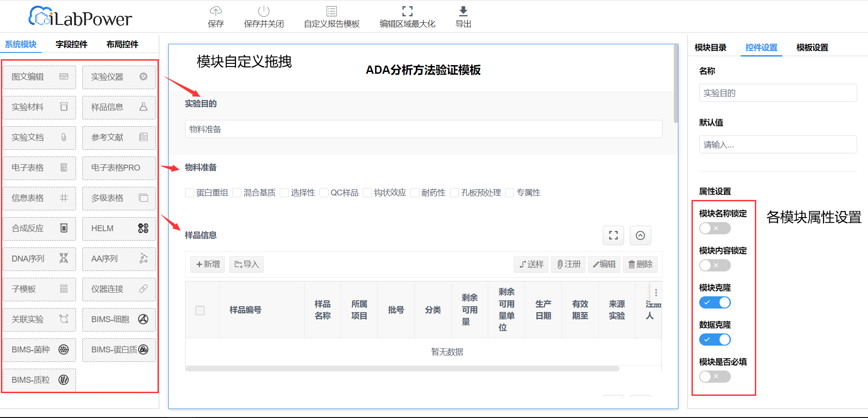The height and width of the screenshot is (418, 868).
Task: Click the 导出 download icon
Action: (463, 11)
